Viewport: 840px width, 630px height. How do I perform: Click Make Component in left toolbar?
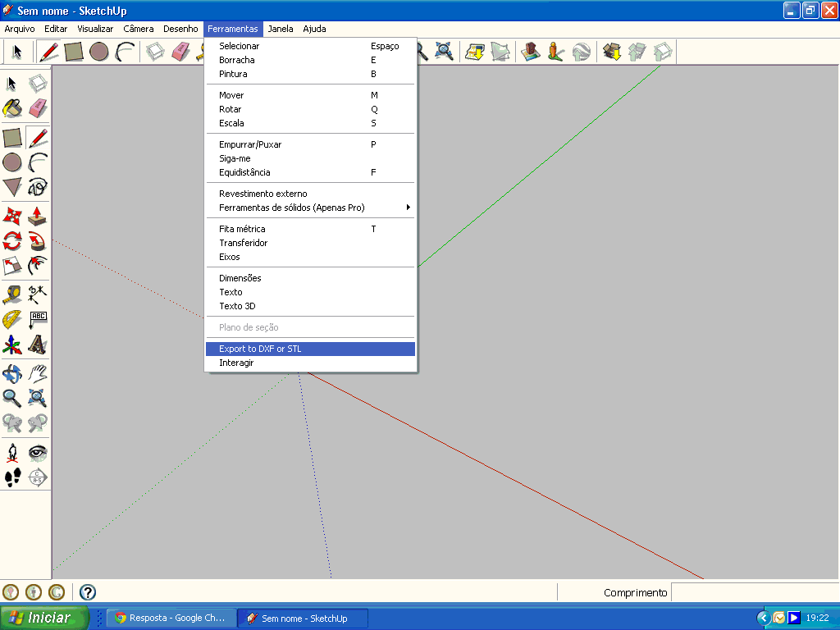[x=38, y=84]
